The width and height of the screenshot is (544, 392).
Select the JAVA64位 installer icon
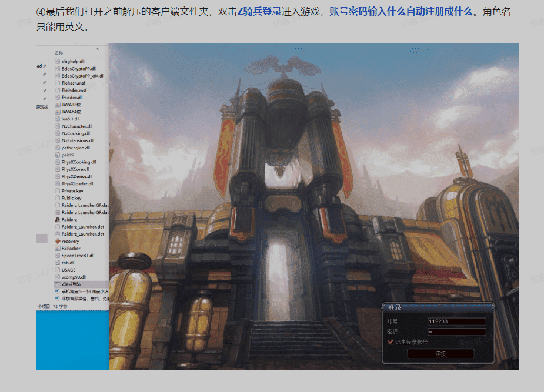58,111
